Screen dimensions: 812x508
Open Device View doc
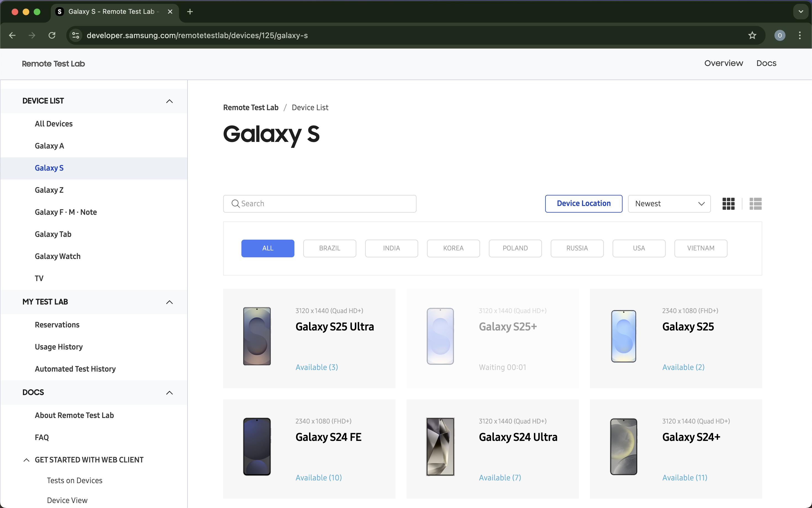coord(67,500)
